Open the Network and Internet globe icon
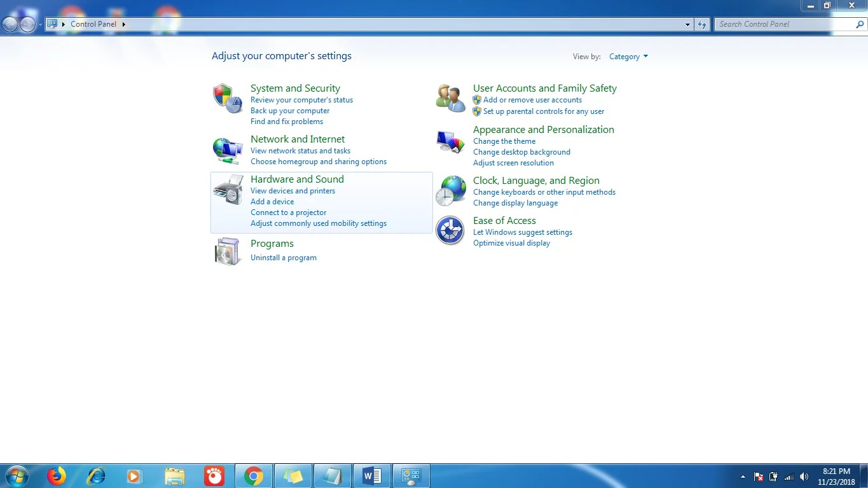The width and height of the screenshot is (868, 488). pyautogui.click(x=227, y=150)
